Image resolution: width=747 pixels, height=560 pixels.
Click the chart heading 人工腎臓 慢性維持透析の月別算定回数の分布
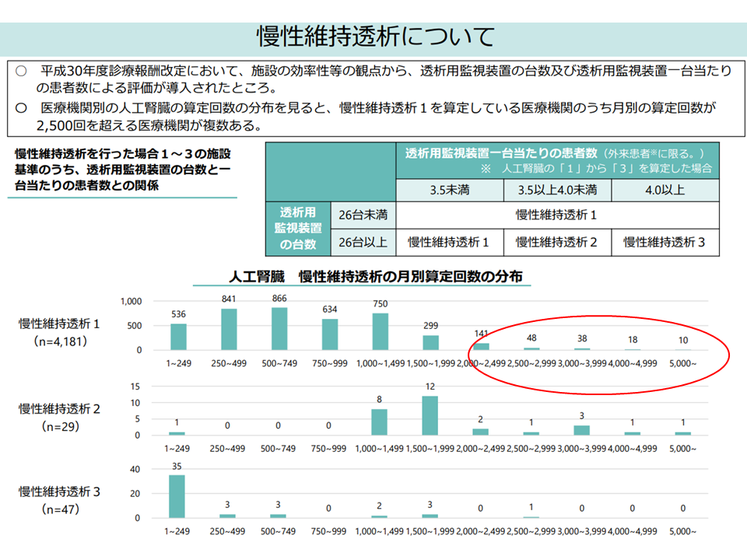click(375, 277)
